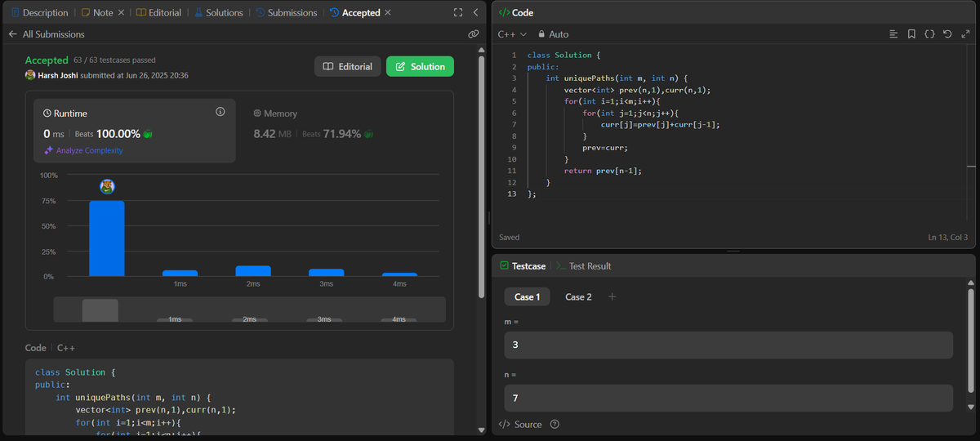980x441 pixels.
Task: Click Analyze Complexity
Action: tap(83, 150)
